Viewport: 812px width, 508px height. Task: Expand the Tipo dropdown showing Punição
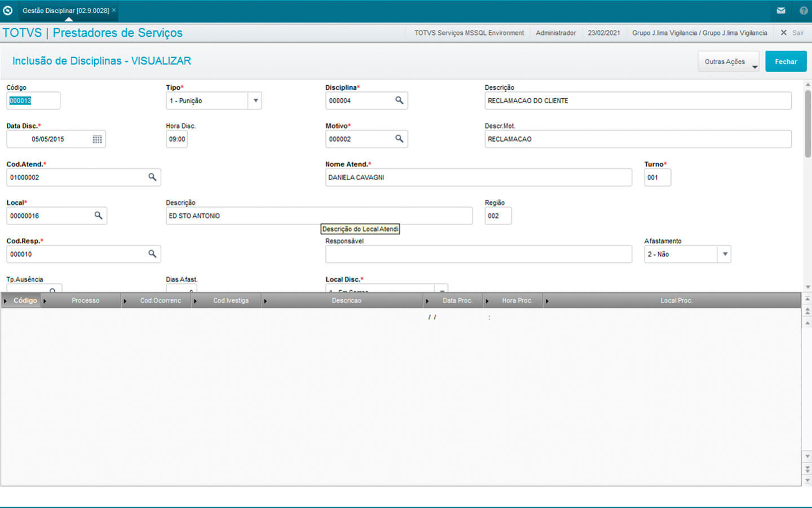pos(255,100)
